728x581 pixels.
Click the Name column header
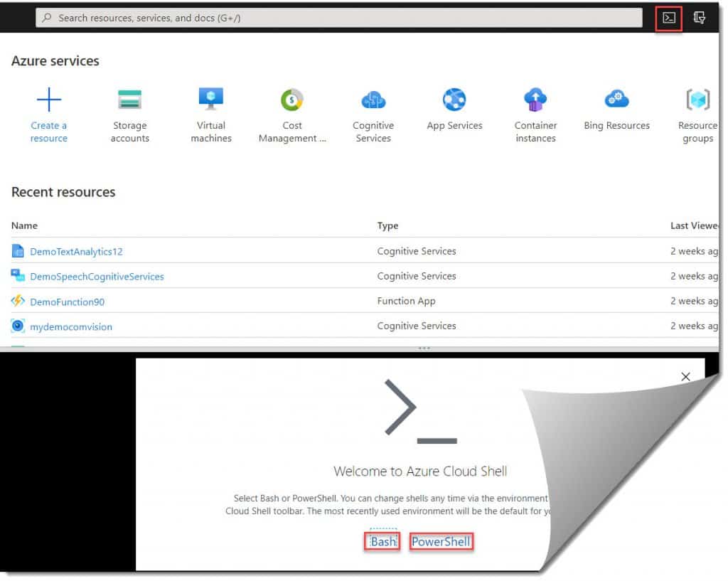point(25,225)
